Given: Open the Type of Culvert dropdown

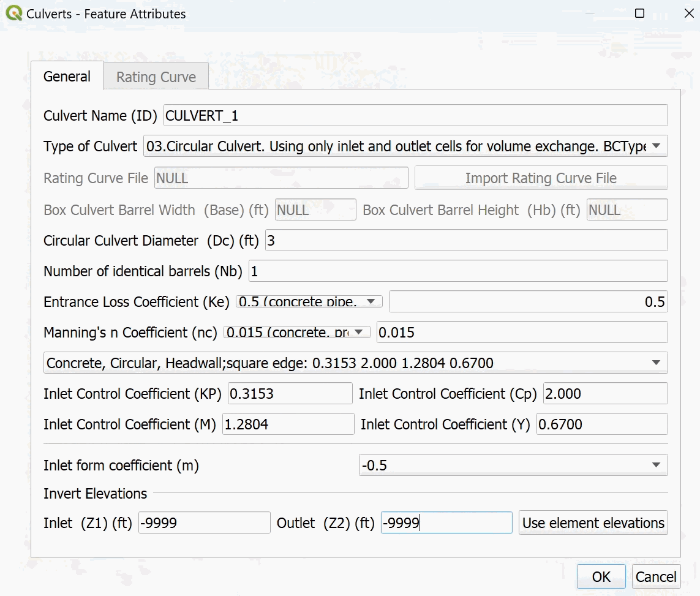Looking at the screenshot, I should [x=405, y=146].
